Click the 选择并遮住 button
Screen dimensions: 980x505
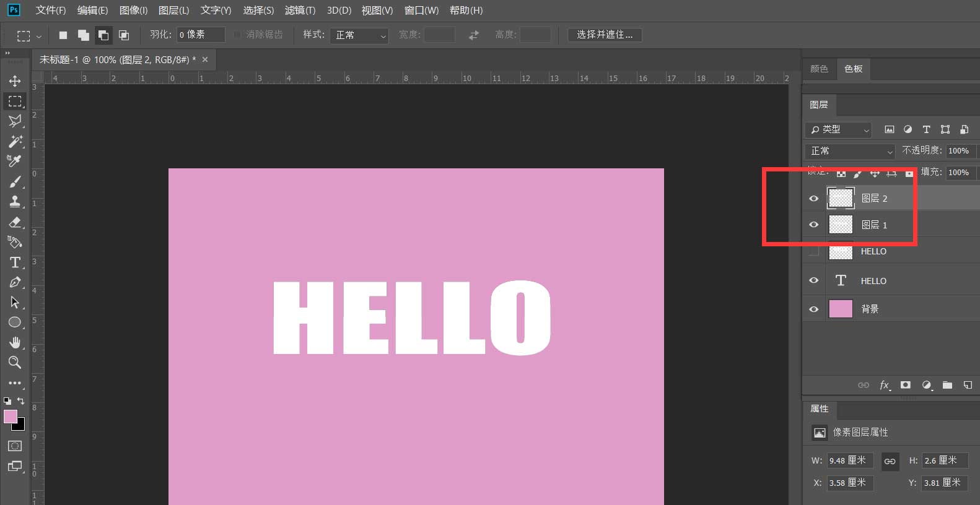605,35
